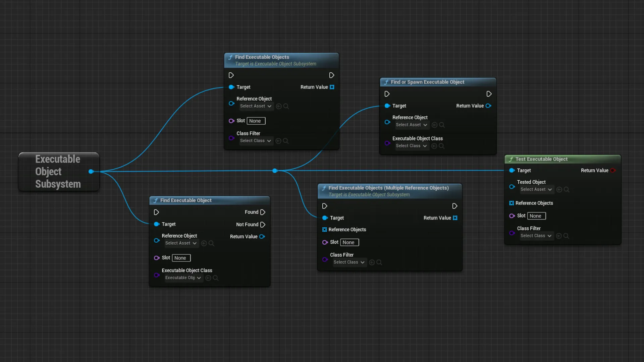This screenshot has height=362, width=644.
Task: Click Target pin on Find Executable Objects node
Action: click(x=231, y=87)
